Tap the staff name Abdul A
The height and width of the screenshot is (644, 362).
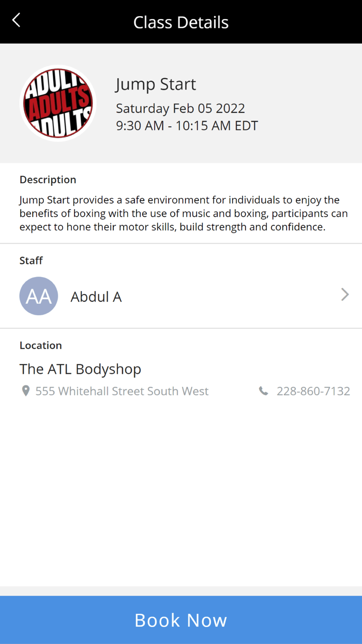pyautogui.click(x=96, y=296)
